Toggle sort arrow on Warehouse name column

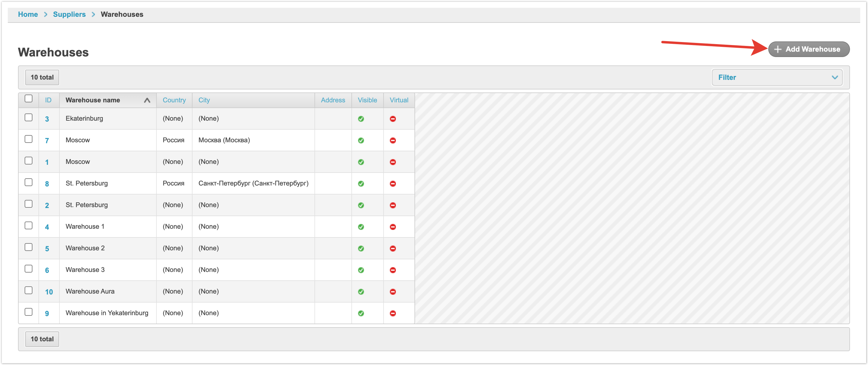click(x=147, y=100)
